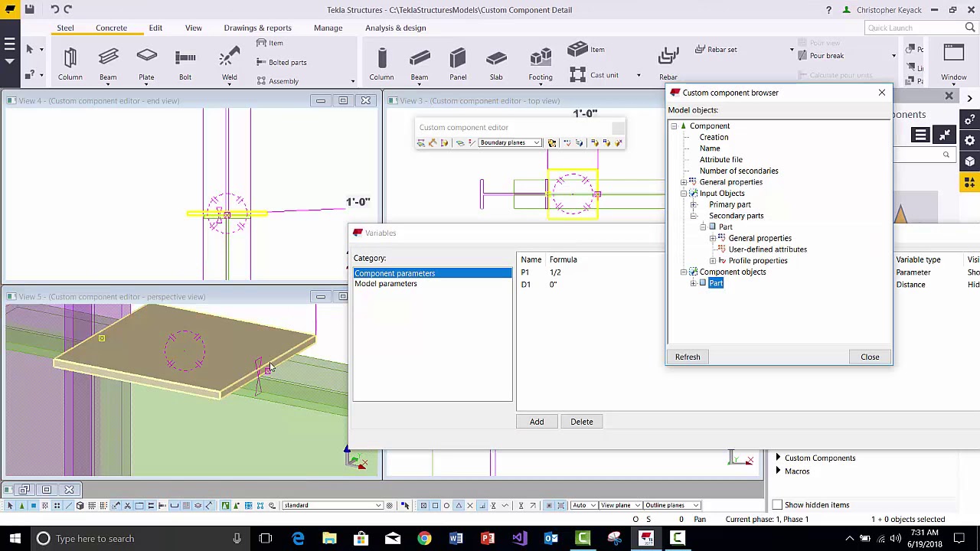
Task: Select the User-defined attributes tree item
Action: pyautogui.click(x=768, y=249)
